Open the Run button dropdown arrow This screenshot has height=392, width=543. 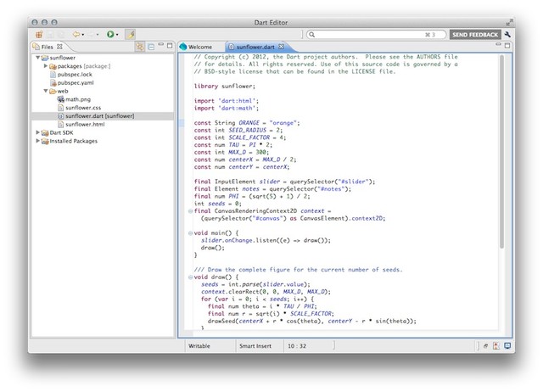(x=117, y=35)
